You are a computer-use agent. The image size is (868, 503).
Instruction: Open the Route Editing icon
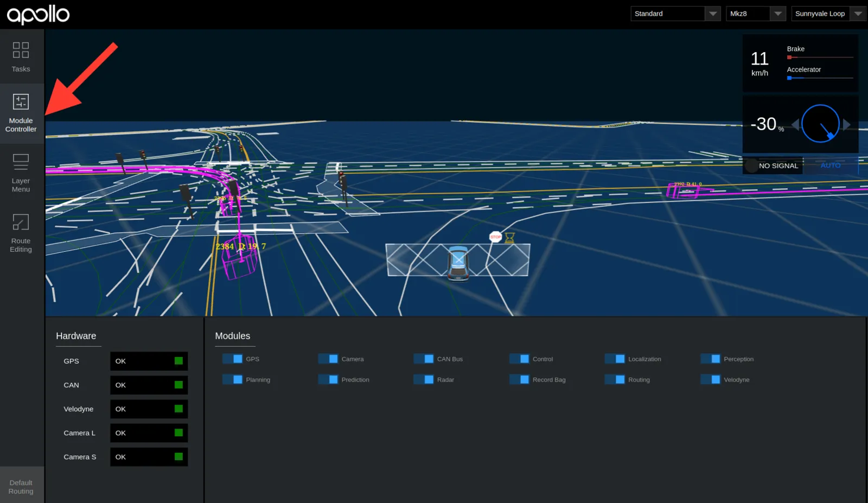pyautogui.click(x=21, y=222)
